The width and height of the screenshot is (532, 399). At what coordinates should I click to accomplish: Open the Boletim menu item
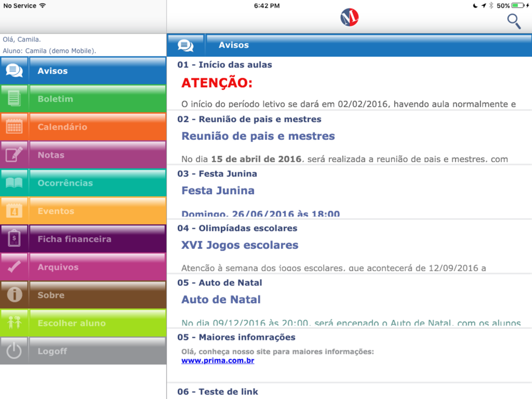pyautogui.click(x=83, y=99)
